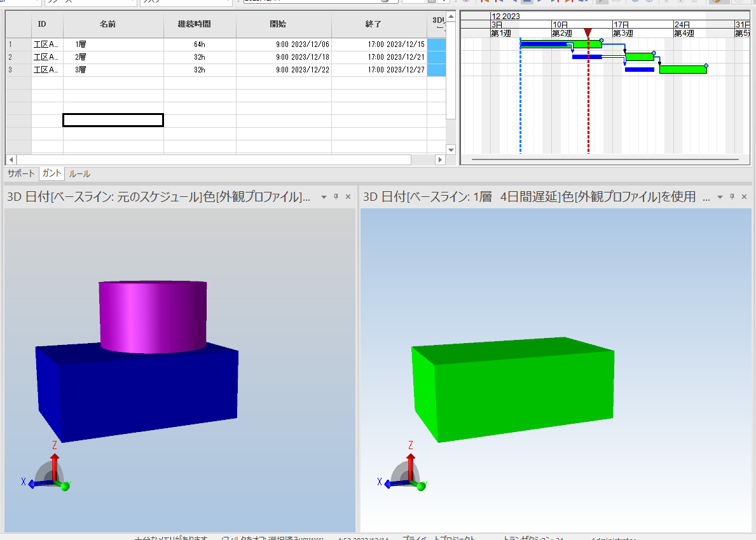Pin the right 3D delayed-baseline view panel
756x540 pixels.
(732, 196)
